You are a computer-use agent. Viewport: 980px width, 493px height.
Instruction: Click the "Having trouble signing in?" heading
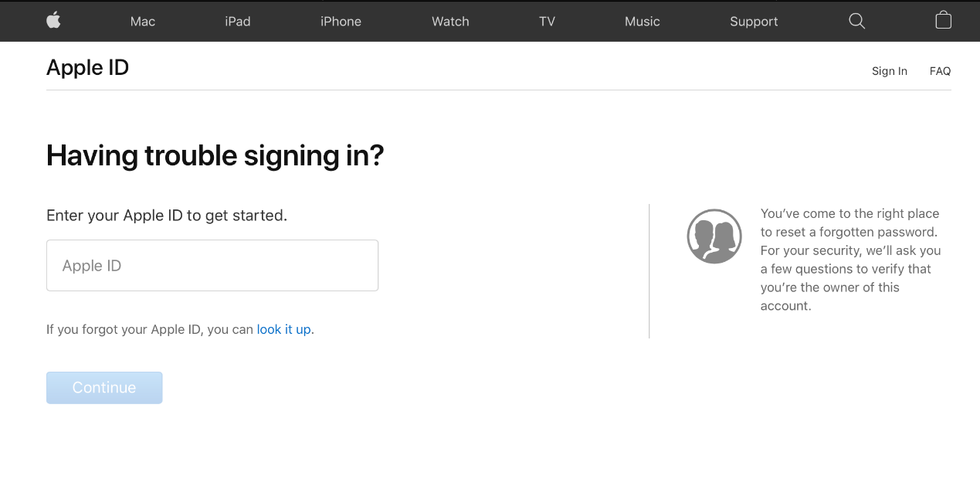[x=215, y=156]
